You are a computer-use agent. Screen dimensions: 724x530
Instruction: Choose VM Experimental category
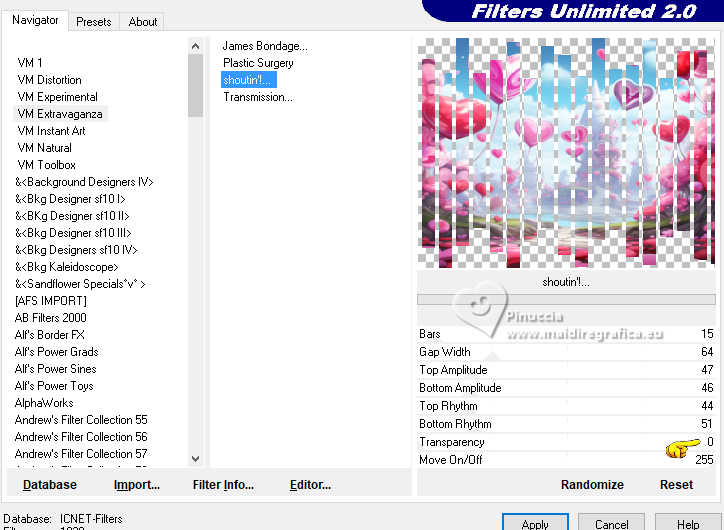point(58,96)
